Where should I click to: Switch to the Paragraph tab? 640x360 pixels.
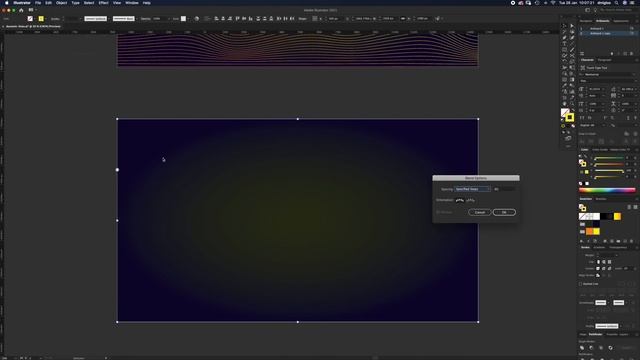point(604,60)
